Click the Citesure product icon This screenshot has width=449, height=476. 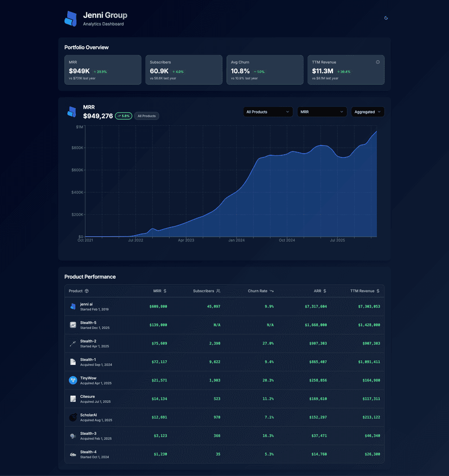point(73,399)
